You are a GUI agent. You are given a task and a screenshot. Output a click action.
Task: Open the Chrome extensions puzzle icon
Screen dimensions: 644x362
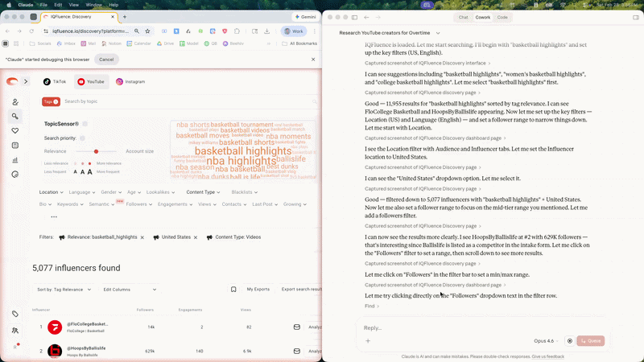coord(237,31)
